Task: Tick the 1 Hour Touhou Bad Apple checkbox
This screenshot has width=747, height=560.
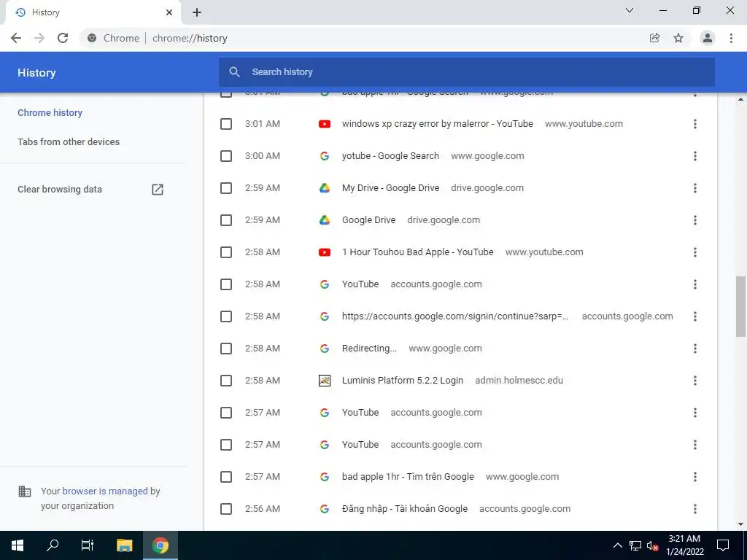Action: (x=226, y=252)
